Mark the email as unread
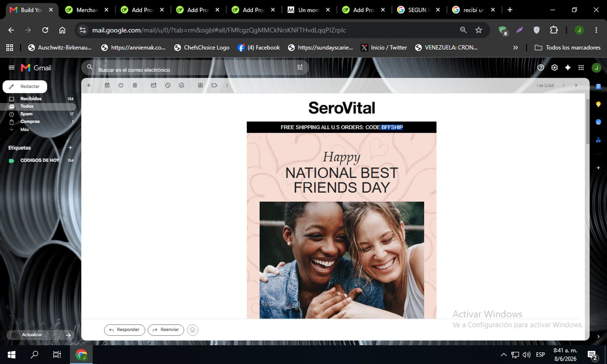Viewport: 607px width, 364px height. 154,85
